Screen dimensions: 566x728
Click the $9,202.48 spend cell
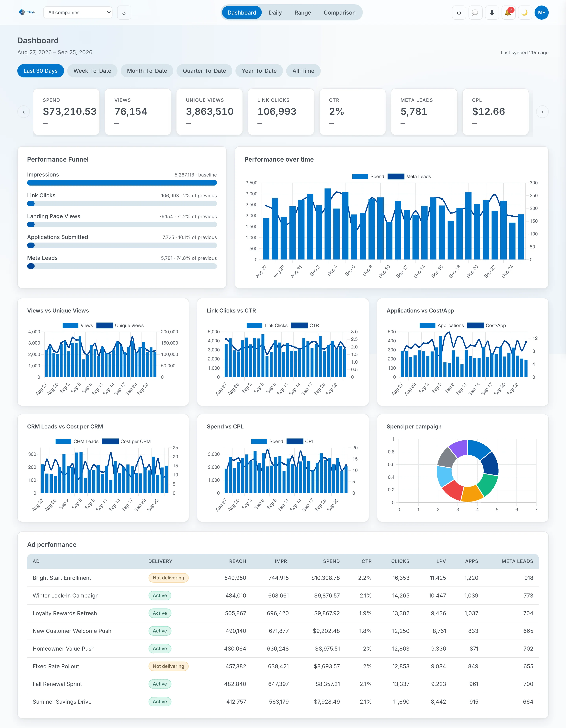click(326, 631)
